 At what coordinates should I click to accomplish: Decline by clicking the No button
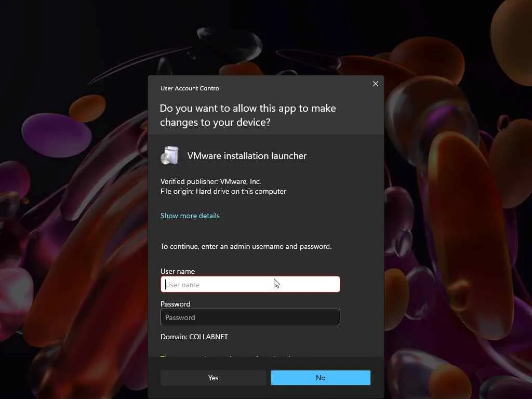click(x=321, y=378)
